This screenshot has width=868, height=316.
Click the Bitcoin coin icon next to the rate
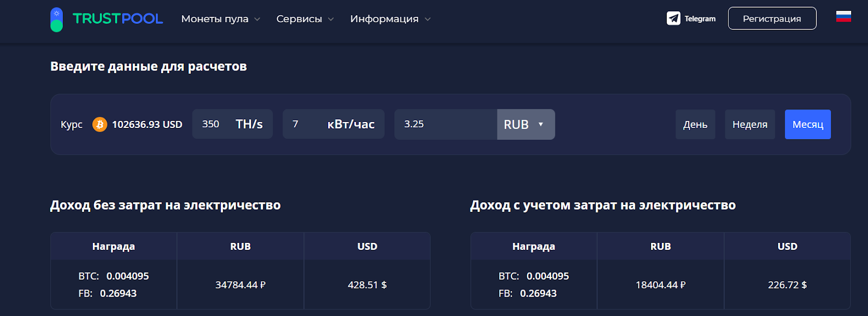(x=99, y=124)
